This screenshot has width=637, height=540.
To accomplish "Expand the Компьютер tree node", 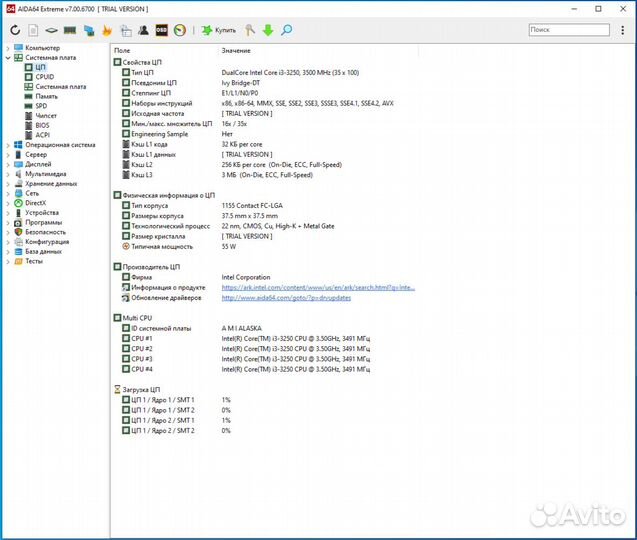I will 7,48.
